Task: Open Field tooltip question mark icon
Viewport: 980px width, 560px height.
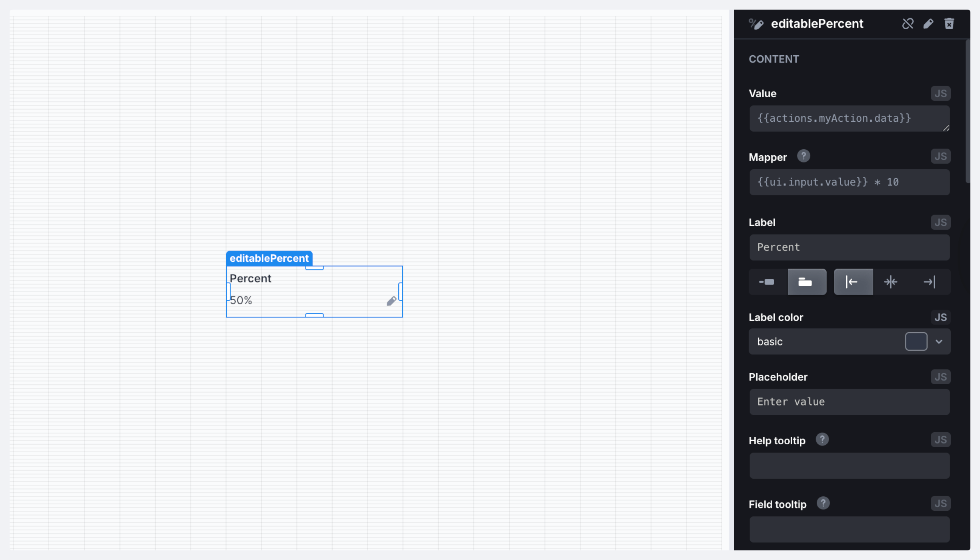Action: pos(823,503)
